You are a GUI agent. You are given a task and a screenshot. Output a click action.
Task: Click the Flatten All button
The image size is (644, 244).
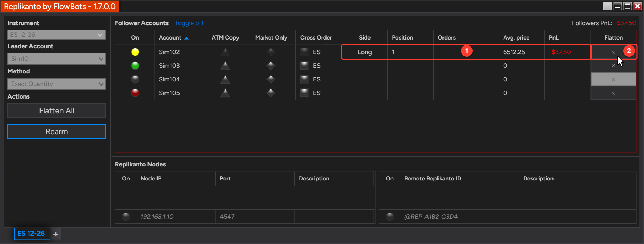click(57, 110)
